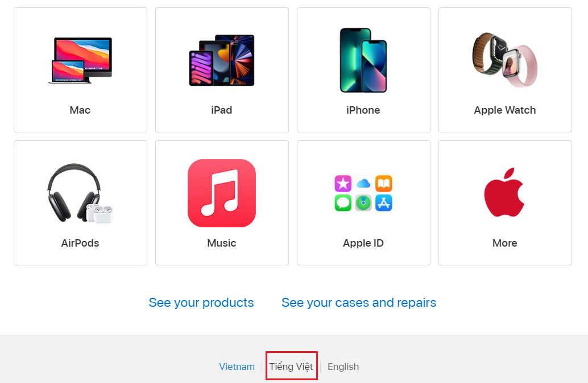Open the More text label

pos(505,243)
